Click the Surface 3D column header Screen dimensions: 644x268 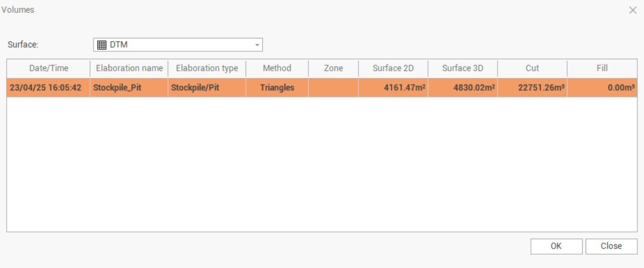[463, 68]
